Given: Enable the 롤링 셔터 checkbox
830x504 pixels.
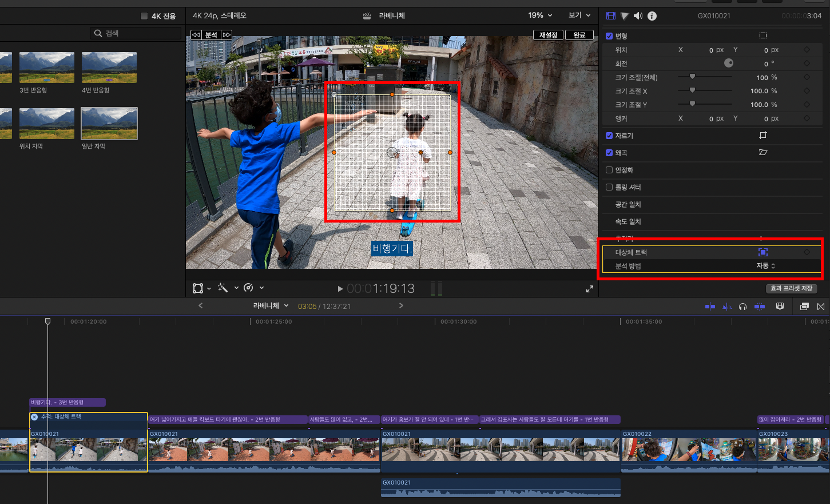Looking at the screenshot, I should pyautogui.click(x=609, y=187).
